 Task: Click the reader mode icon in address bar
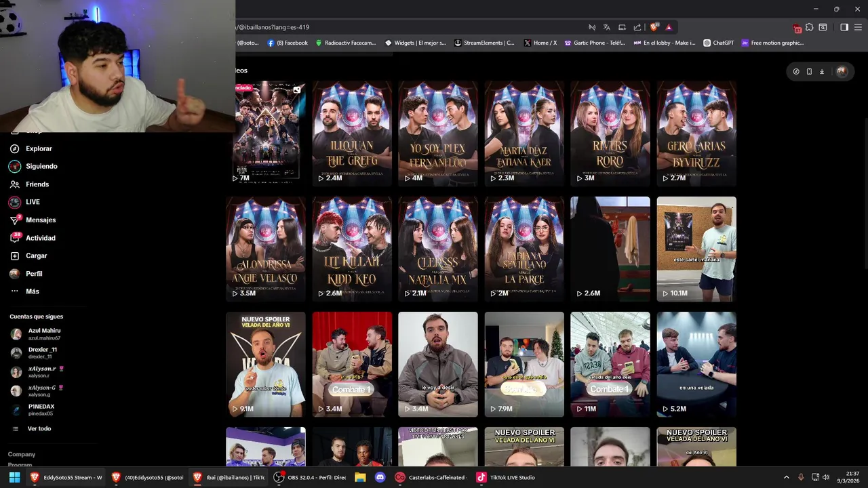point(592,27)
